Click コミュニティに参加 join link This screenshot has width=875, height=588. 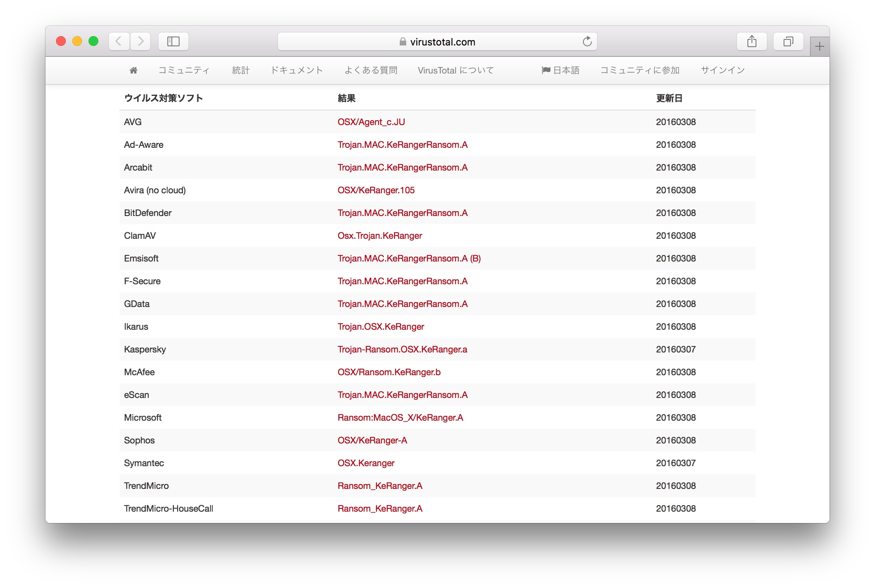640,71
